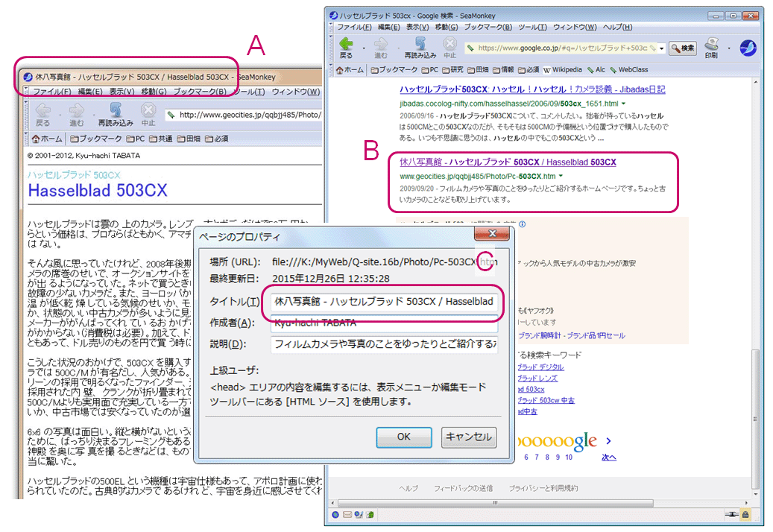773x532 pixels.
Task: Expand the 情報 bookmark folder
Action: [503, 70]
